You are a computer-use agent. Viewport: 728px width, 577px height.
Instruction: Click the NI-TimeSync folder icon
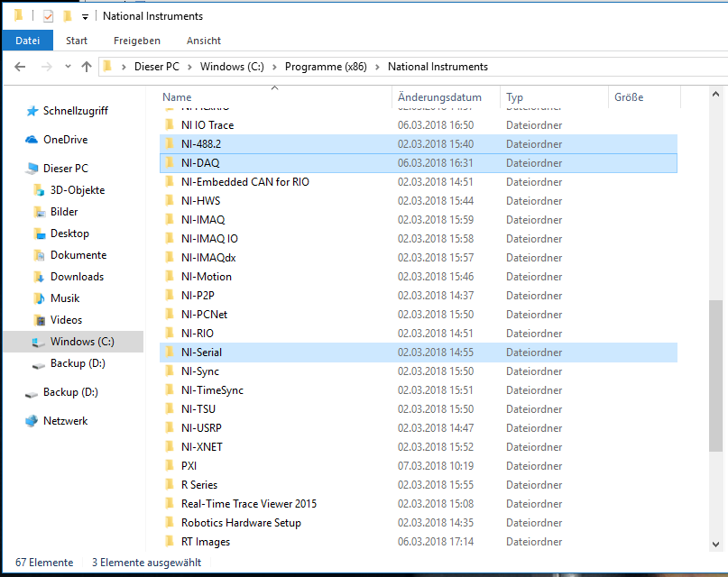click(170, 390)
